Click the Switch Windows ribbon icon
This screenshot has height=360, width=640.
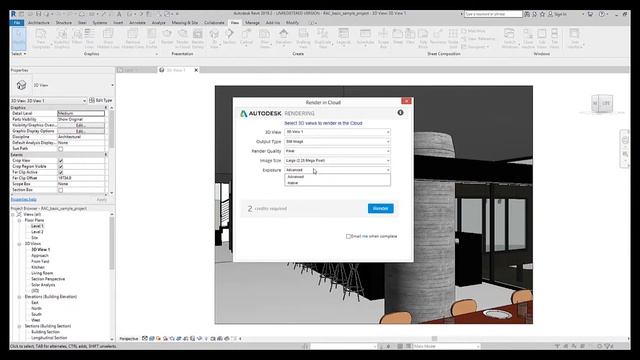pos(509,38)
